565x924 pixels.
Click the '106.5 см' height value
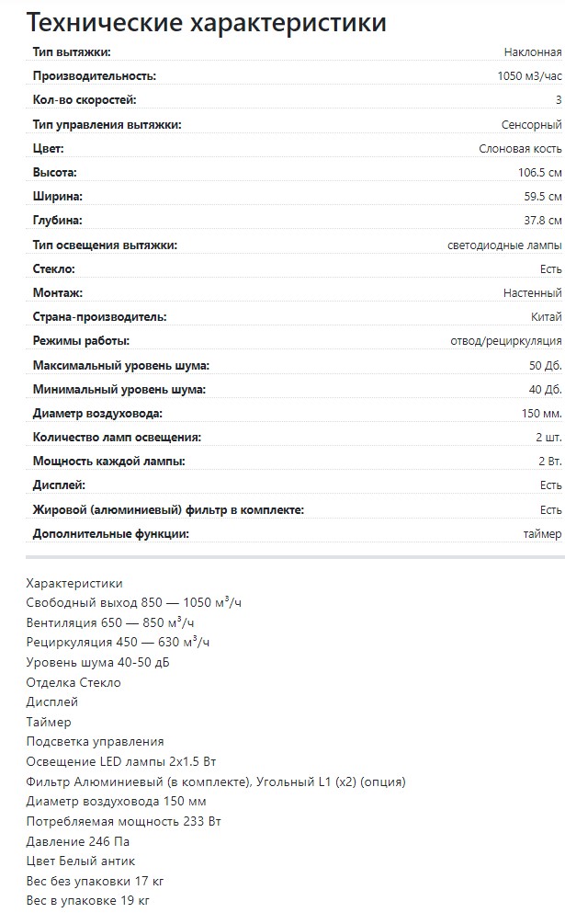click(539, 173)
